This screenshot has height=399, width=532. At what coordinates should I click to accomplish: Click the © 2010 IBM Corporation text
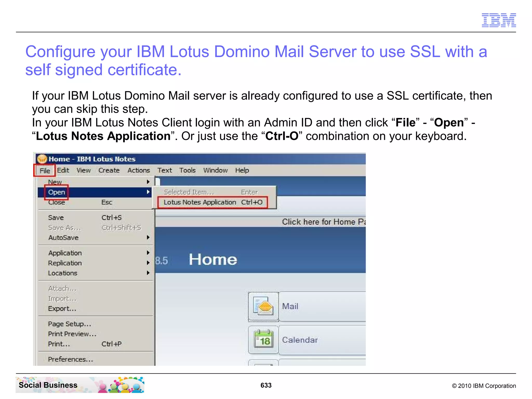pyautogui.click(x=484, y=386)
